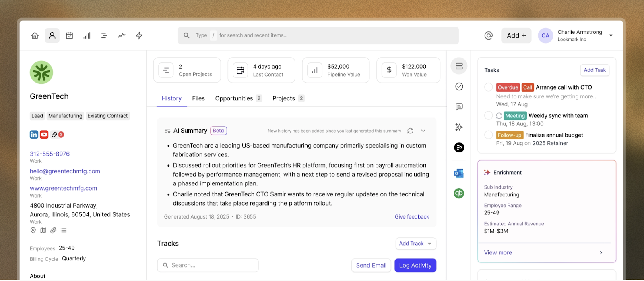644x281 pixels.
Task: Click the map pin location icon under address
Action: pyautogui.click(x=33, y=230)
